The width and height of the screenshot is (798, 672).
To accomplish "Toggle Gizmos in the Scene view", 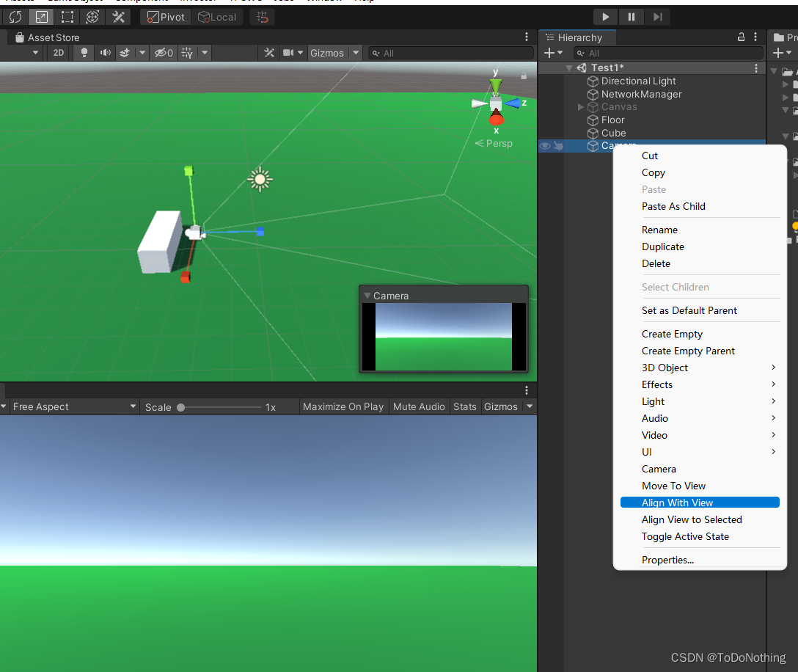I will pyautogui.click(x=327, y=53).
